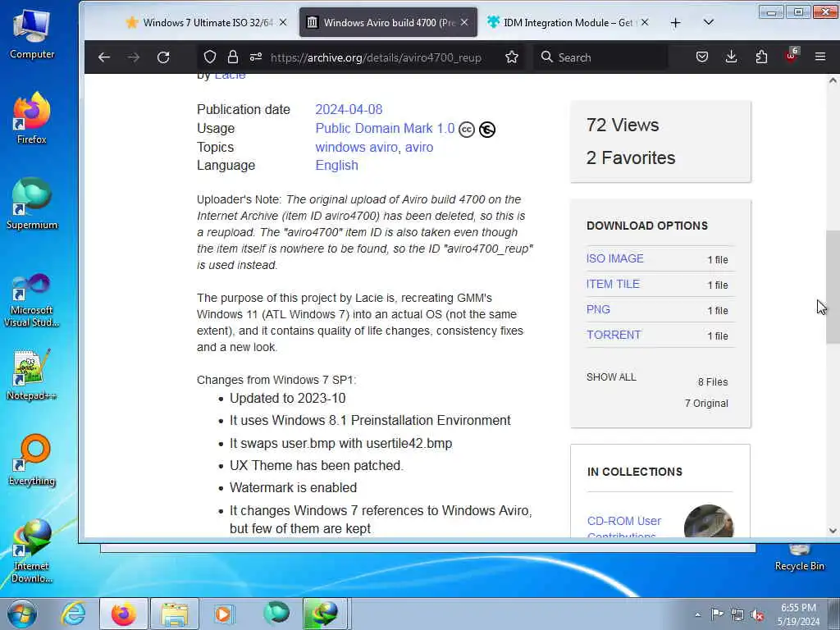840x630 pixels.
Task: Open the Computer desktop icon
Action: [x=32, y=34]
